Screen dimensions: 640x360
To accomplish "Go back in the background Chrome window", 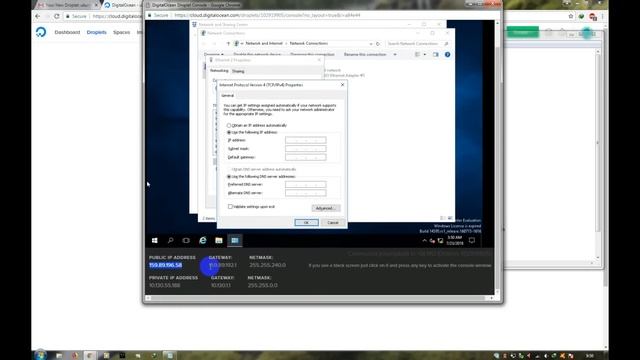I will pyautogui.click(x=38, y=16).
